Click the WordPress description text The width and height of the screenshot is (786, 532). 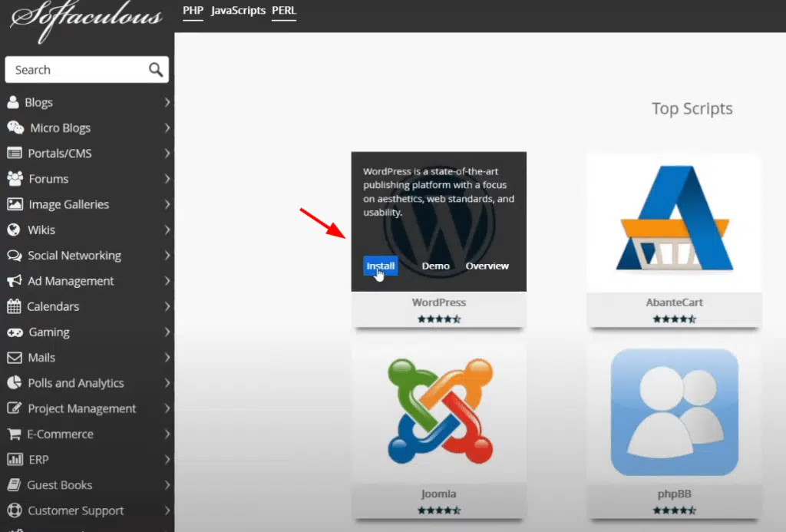(x=438, y=192)
